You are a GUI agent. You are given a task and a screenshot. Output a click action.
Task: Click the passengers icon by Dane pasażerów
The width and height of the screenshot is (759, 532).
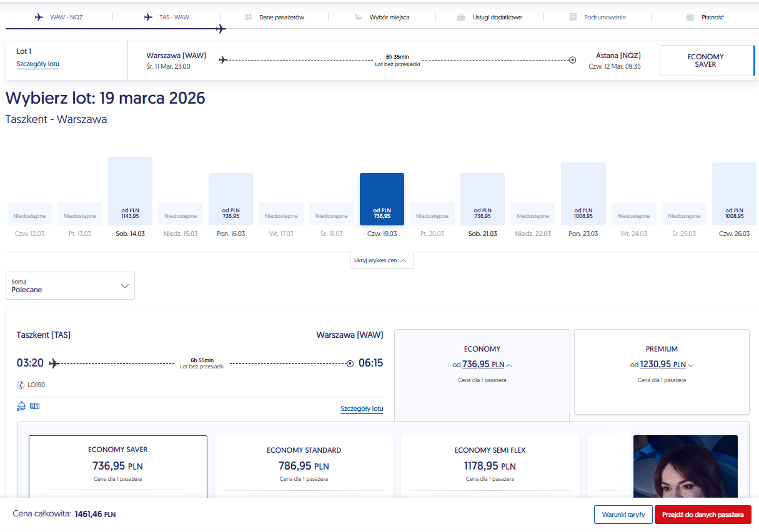tap(248, 17)
